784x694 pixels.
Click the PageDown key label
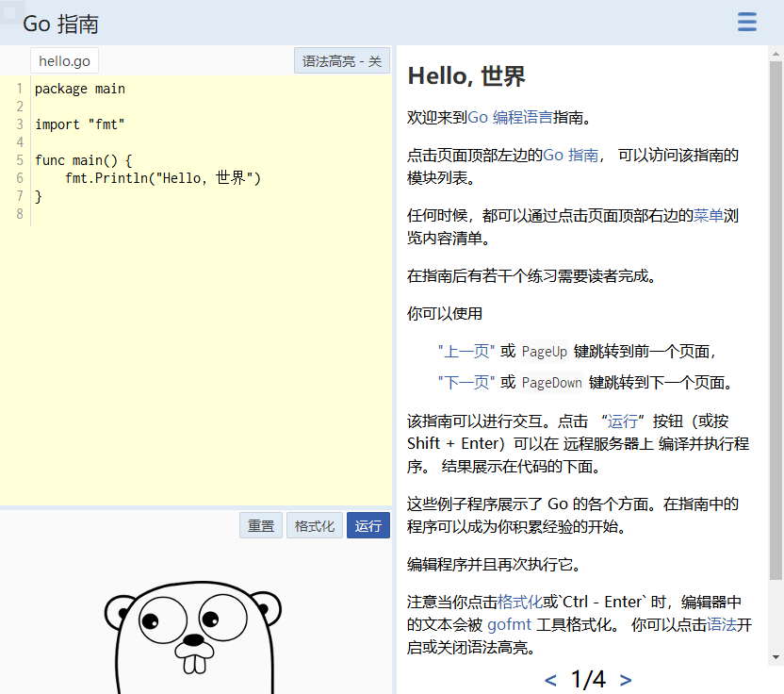(551, 383)
